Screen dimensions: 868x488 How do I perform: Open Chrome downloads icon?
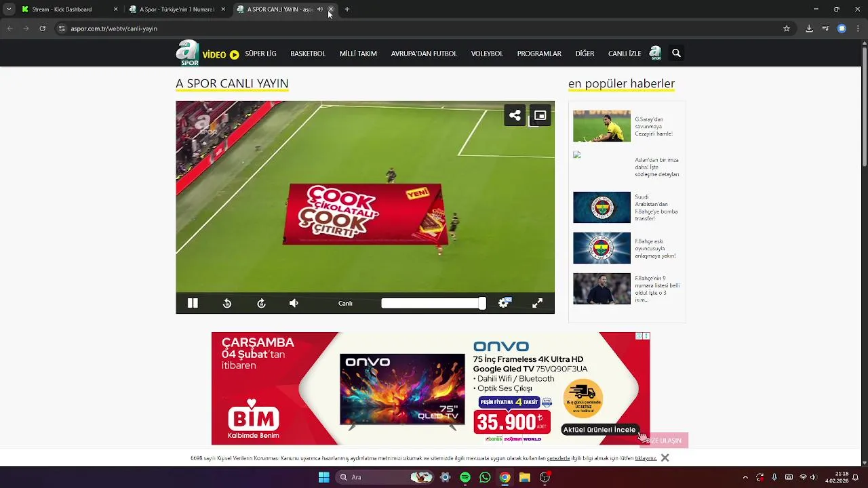[x=809, y=28]
